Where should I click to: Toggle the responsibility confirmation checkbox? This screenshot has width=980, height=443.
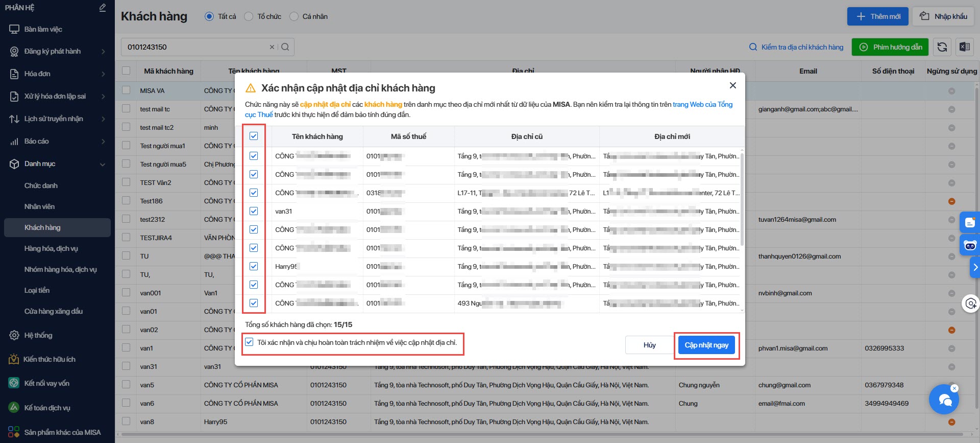(249, 342)
